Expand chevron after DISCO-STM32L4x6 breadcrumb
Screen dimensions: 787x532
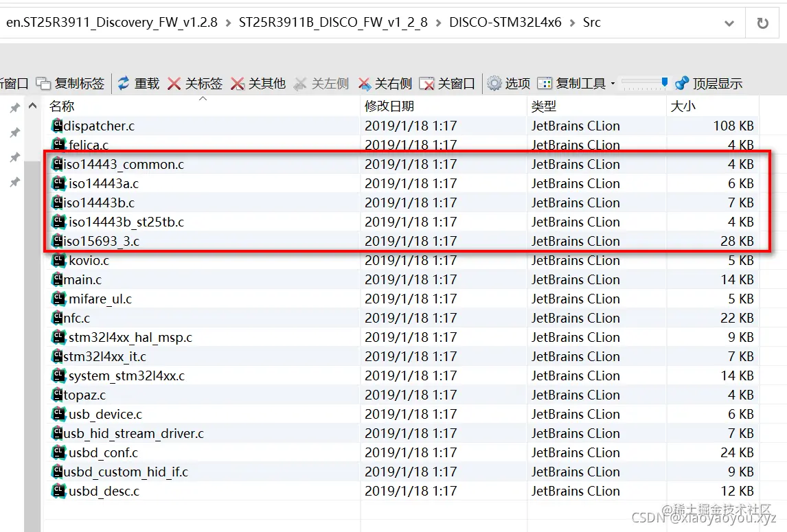(x=572, y=23)
